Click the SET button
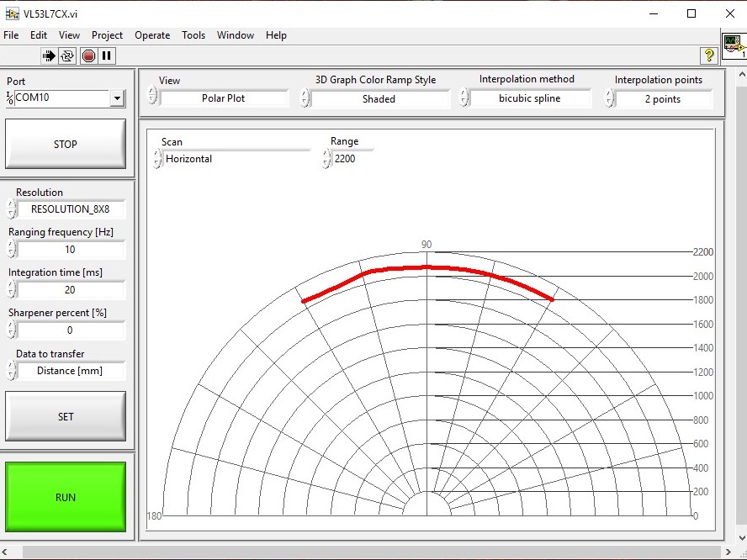 66,416
